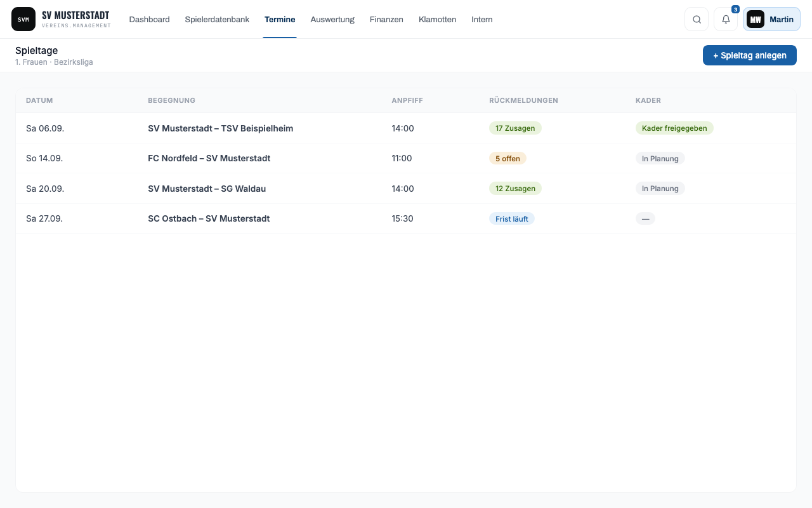Click the Kader column header
This screenshot has height=508, width=812.
[x=648, y=100]
